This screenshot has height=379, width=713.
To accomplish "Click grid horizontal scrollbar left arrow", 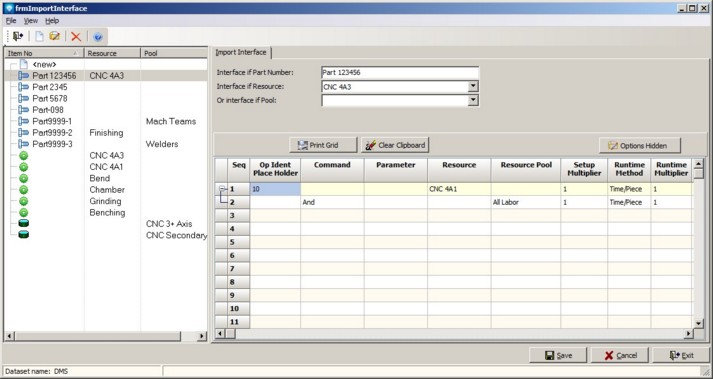I will (220, 334).
